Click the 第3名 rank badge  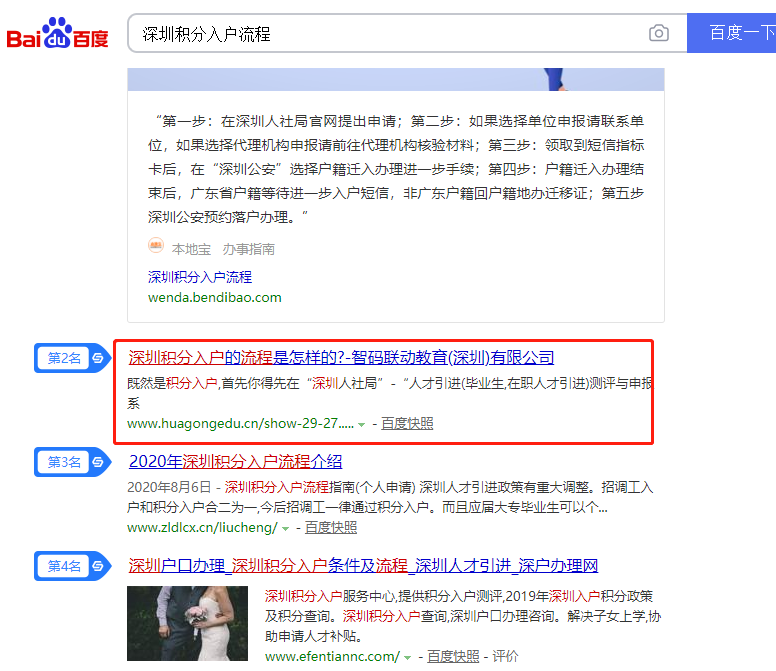tap(72, 462)
